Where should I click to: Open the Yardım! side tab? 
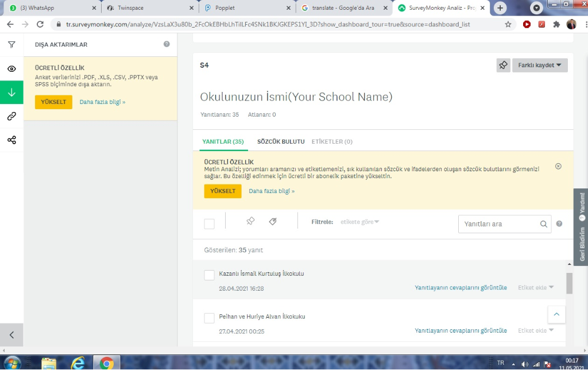tap(582, 206)
